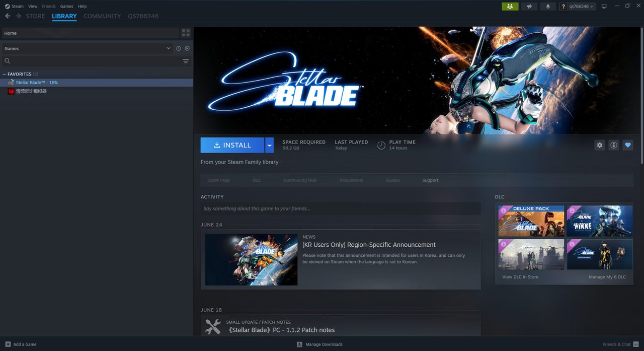Click the Home library button

click(90, 33)
